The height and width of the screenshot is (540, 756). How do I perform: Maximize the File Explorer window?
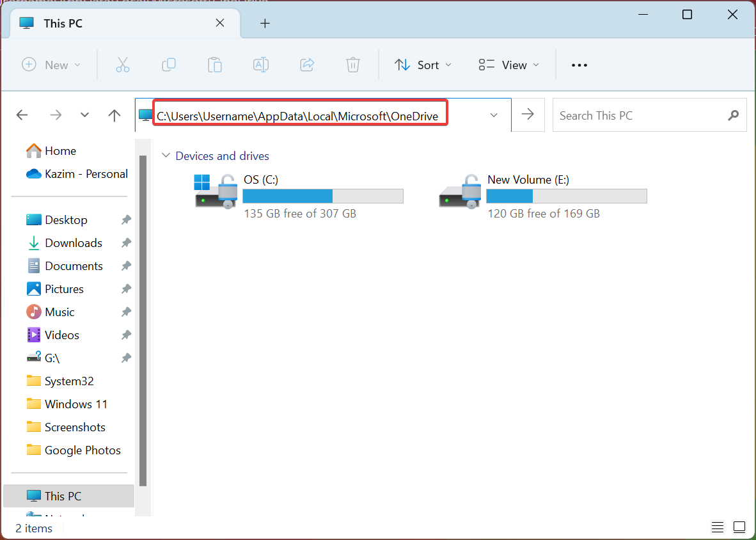pyautogui.click(x=687, y=15)
